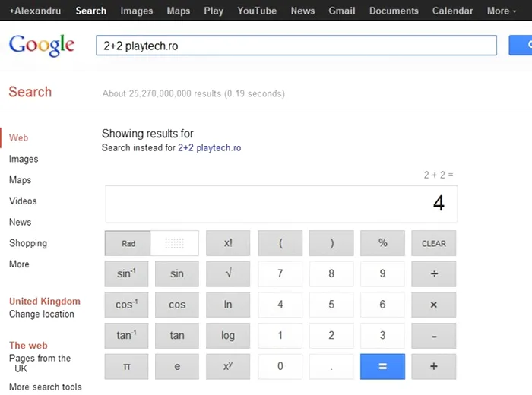Click the blue equals key

tap(383, 366)
